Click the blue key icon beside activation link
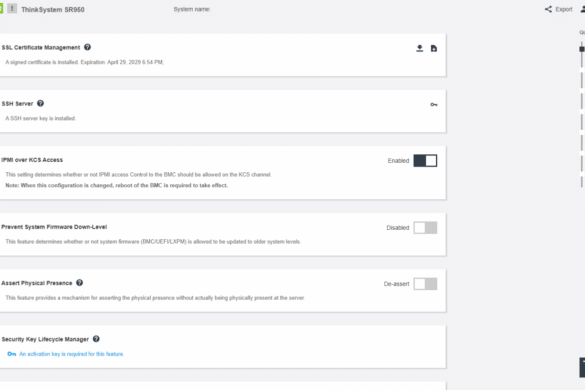The height and width of the screenshot is (390, 585). pos(12,354)
